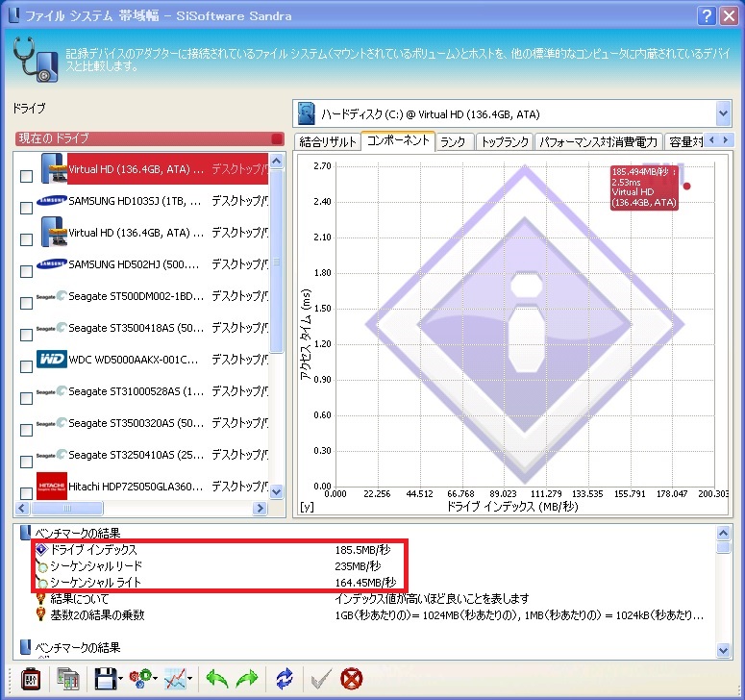Click the Seagate logo beside ST500DM002
745x700 pixels.
(x=51, y=296)
